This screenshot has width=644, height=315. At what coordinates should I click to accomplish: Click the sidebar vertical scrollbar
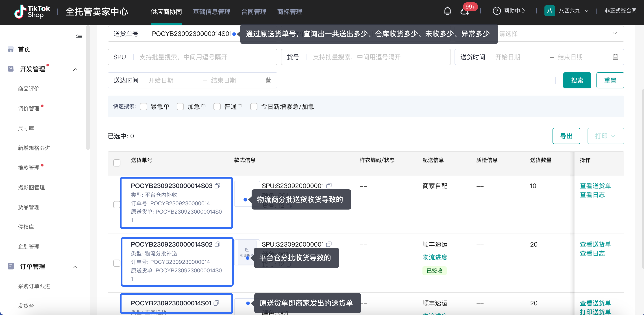(87, 87)
